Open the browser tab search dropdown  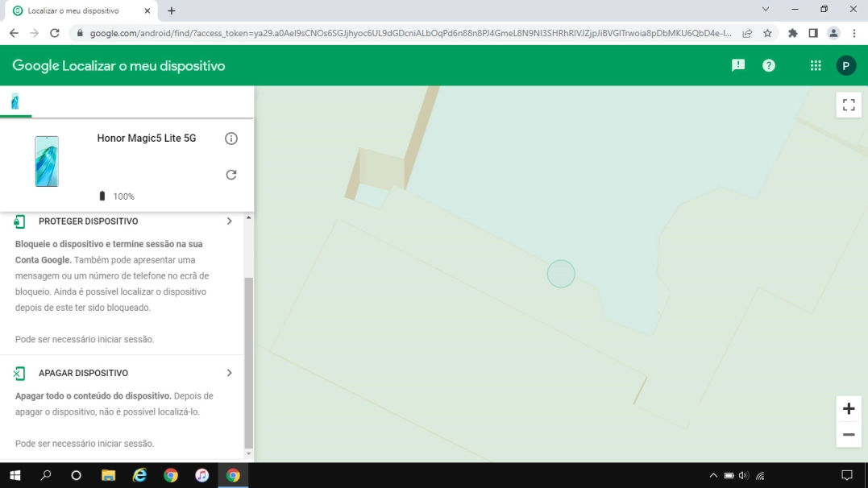[764, 10]
